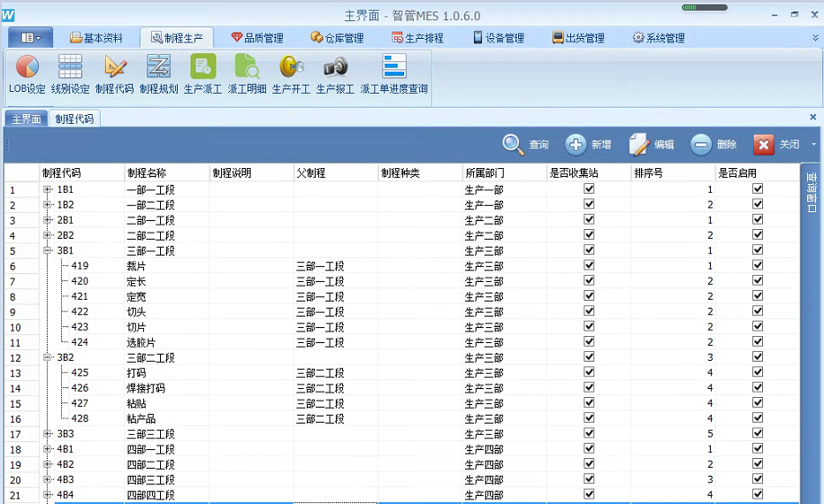Switch to 仓库管理 ribbon tab
This screenshot has width=824, height=504.
[x=337, y=38]
